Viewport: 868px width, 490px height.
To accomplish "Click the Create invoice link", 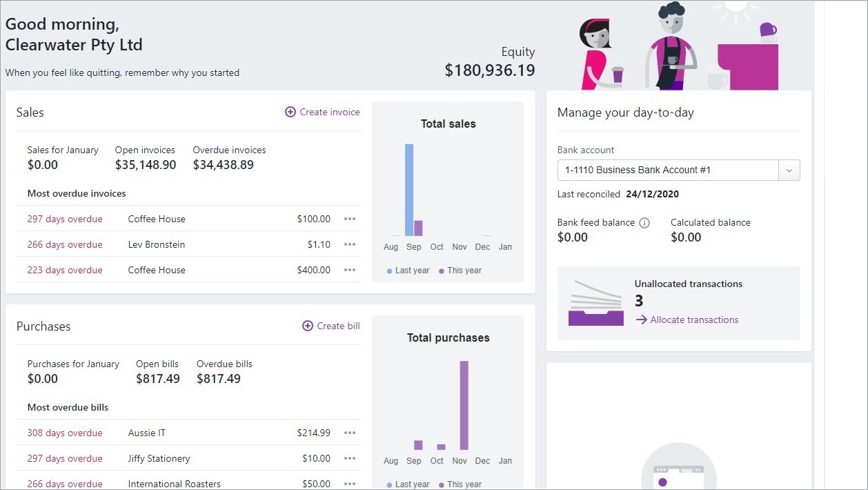I will coord(330,112).
